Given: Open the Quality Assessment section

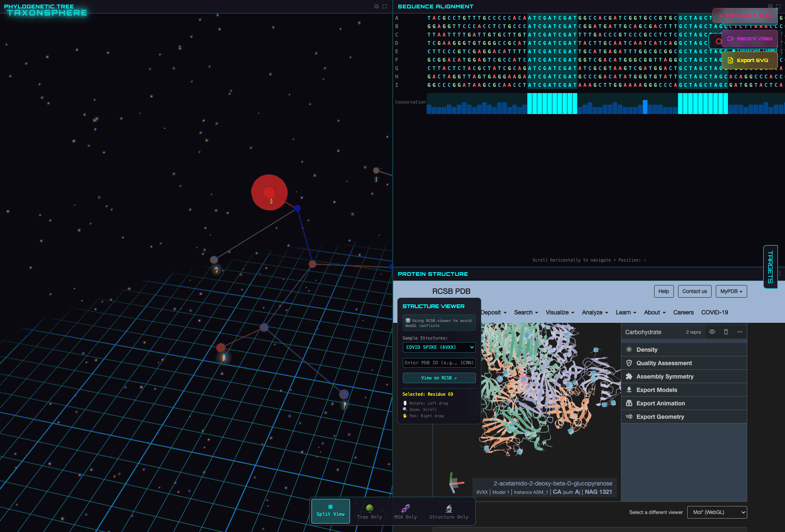Looking at the screenshot, I should [x=684, y=363].
